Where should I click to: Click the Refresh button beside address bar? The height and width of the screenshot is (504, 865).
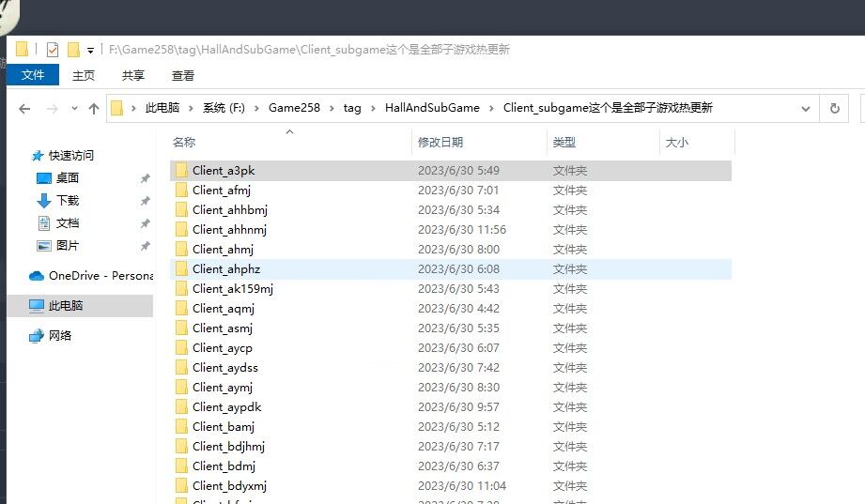(x=834, y=109)
